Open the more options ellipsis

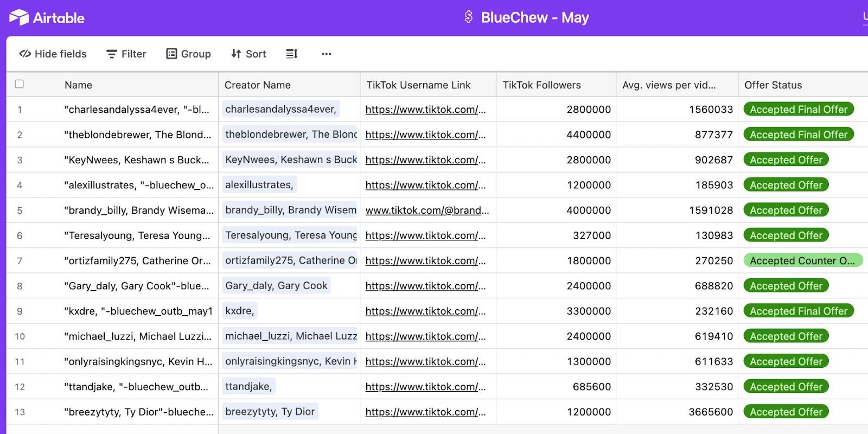click(x=326, y=54)
